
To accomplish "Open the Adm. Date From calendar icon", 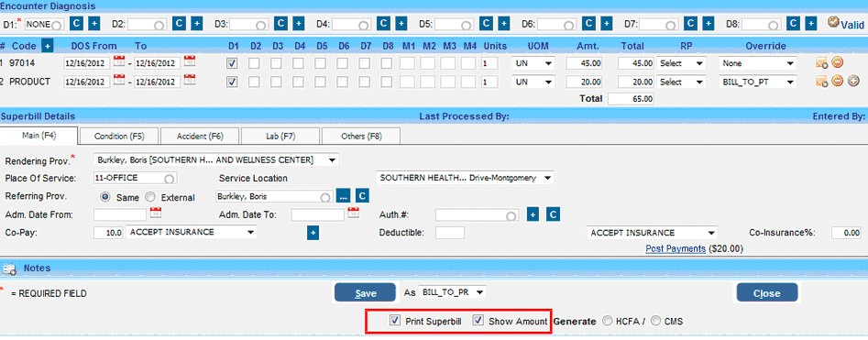I will tap(156, 213).
